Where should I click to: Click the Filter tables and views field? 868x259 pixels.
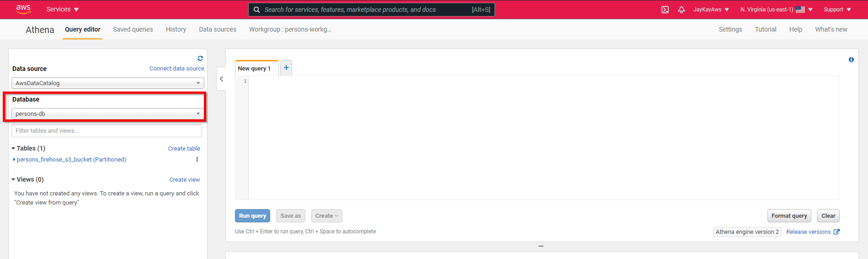tap(107, 130)
